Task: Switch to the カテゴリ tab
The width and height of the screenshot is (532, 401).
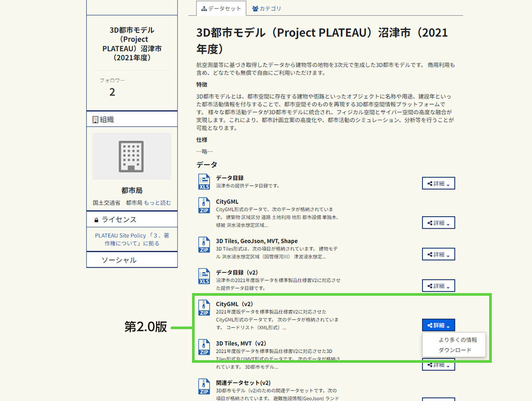Action: tap(266, 8)
